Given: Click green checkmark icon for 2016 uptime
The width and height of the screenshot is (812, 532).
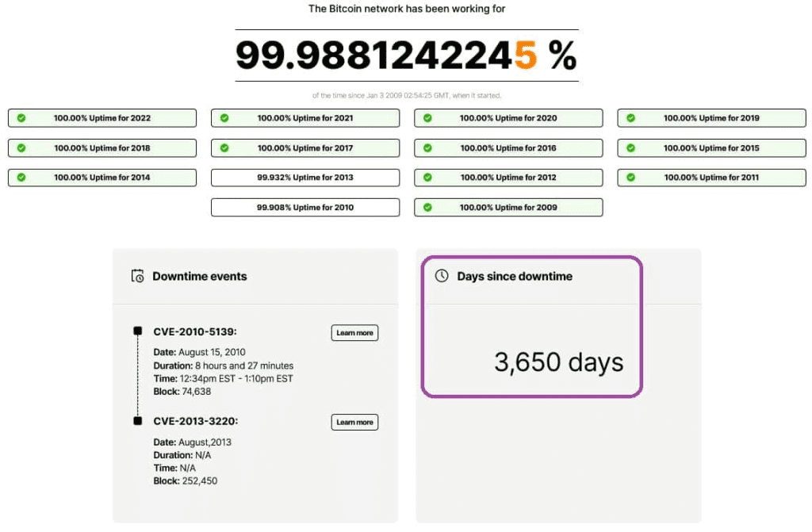Looking at the screenshot, I should click(427, 148).
